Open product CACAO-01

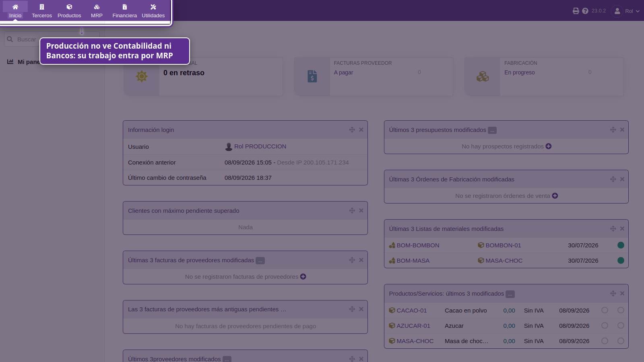(x=408, y=311)
